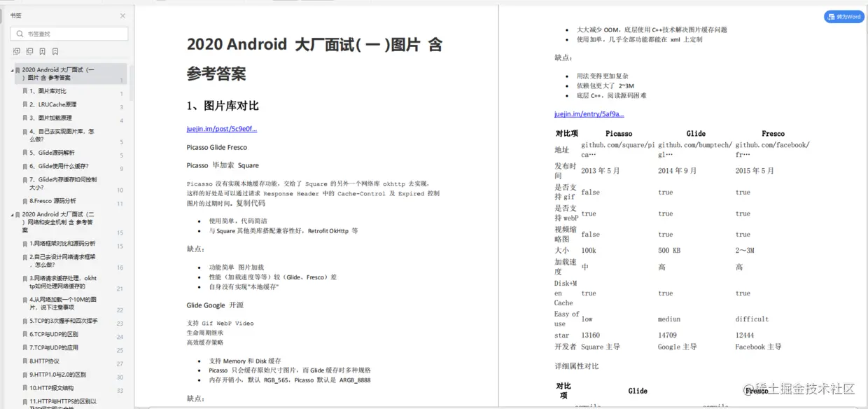This screenshot has height=409, width=868.
Task: Click the expand all bookmarks icon
Action: tap(17, 51)
